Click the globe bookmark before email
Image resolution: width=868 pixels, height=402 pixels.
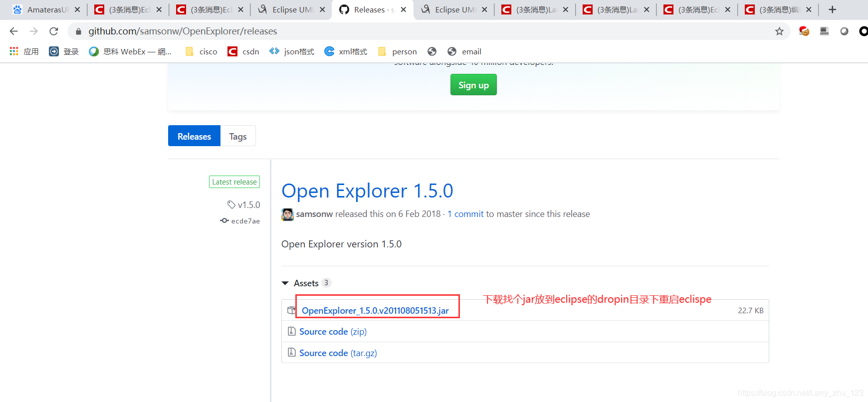coord(432,51)
